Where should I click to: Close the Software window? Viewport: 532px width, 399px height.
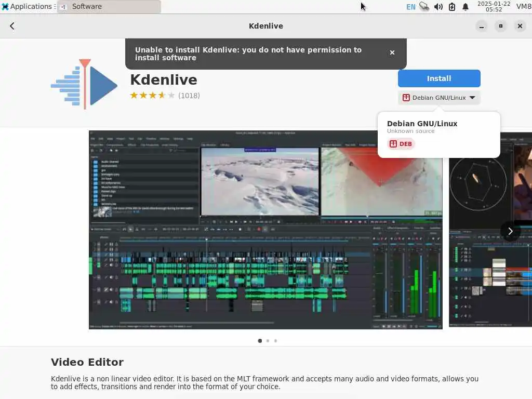(x=520, y=26)
